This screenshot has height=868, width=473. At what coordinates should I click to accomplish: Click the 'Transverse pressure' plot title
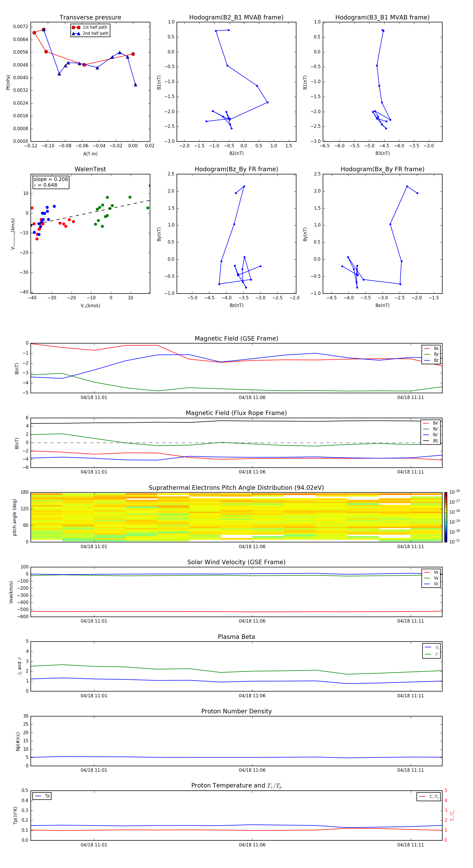(x=90, y=18)
